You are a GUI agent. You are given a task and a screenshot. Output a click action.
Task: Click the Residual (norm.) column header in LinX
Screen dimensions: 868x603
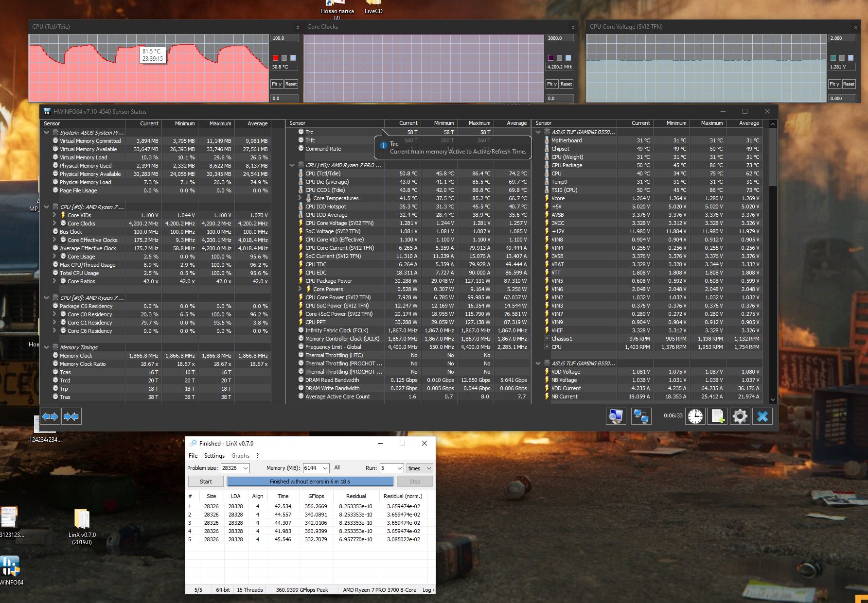(403, 496)
